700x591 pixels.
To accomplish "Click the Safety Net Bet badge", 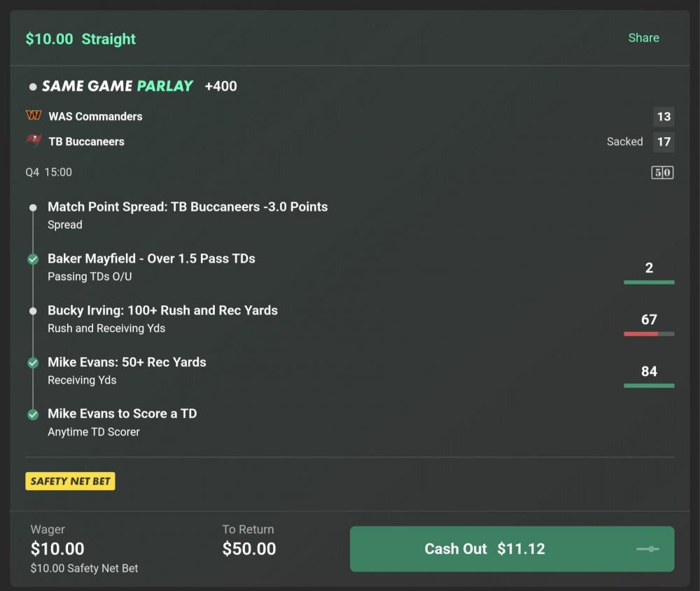I will click(70, 481).
